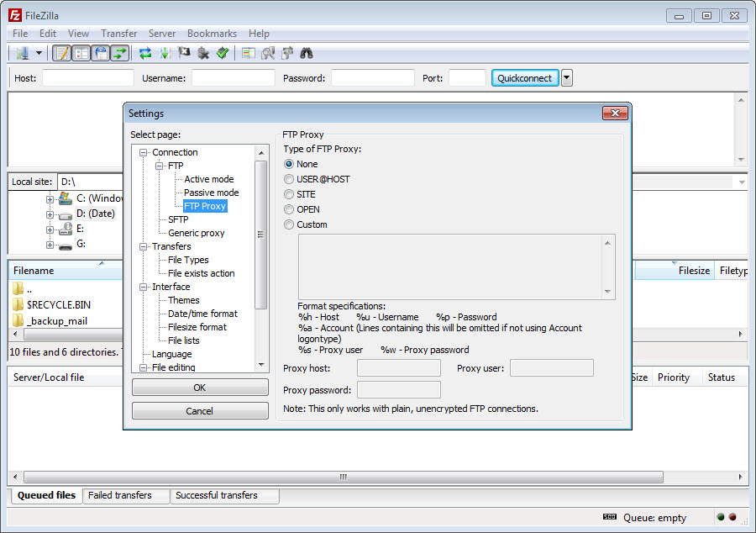Toggle synchronized browsing icon
Image resolution: width=756 pixels, height=533 pixels.
tap(287, 53)
